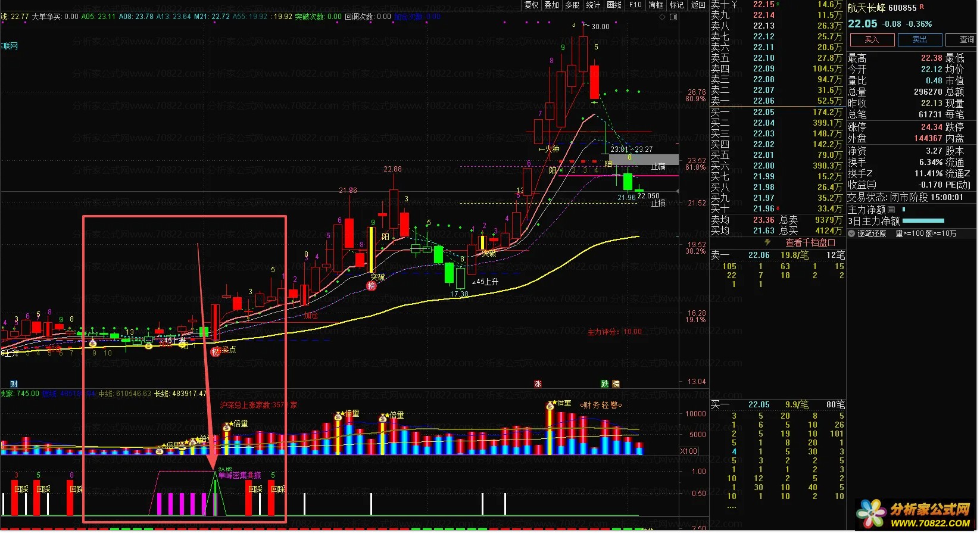Click the 30.00 high price label

(x=600, y=26)
